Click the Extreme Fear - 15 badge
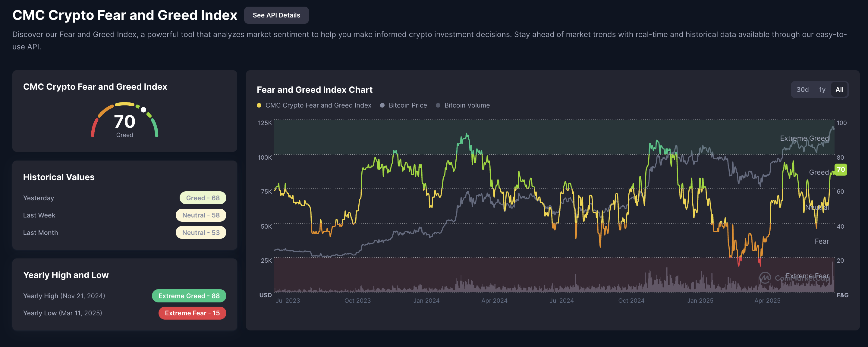This screenshot has height=347, width=868. click(x=192, y=313)
